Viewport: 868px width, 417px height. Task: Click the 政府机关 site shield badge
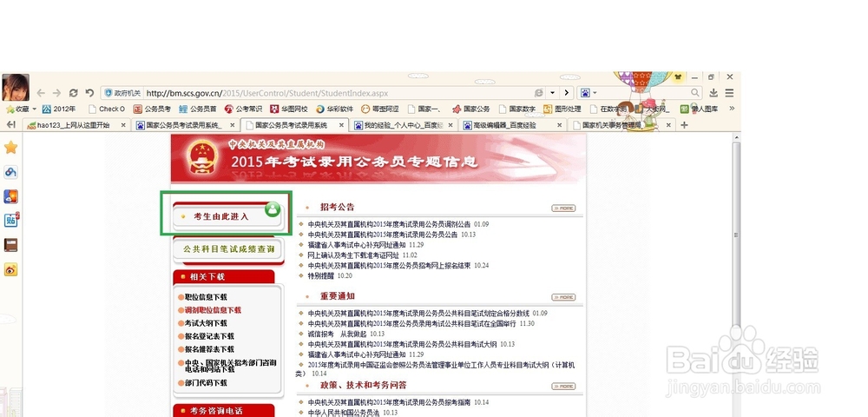pyautogui.click(x=122, y=93)
